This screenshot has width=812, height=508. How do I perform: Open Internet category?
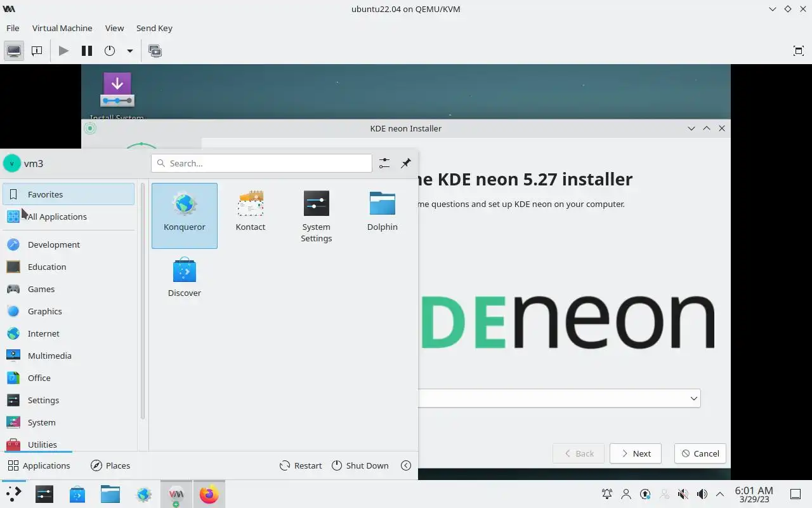click(x=69, y=333)
